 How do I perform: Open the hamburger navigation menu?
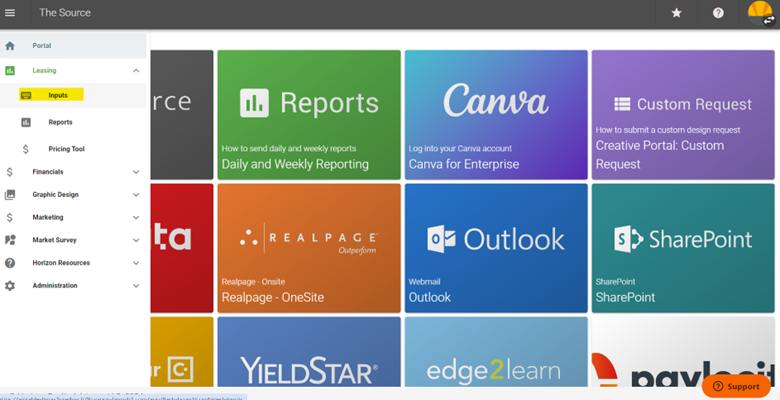(10, 13)
